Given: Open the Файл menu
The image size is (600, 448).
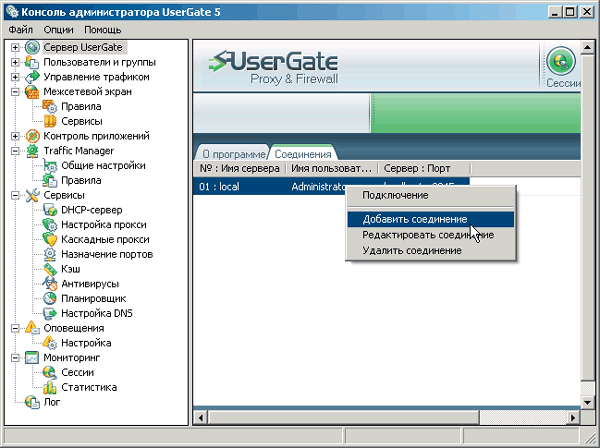Looking at the screenshot, I should point(20,30).
